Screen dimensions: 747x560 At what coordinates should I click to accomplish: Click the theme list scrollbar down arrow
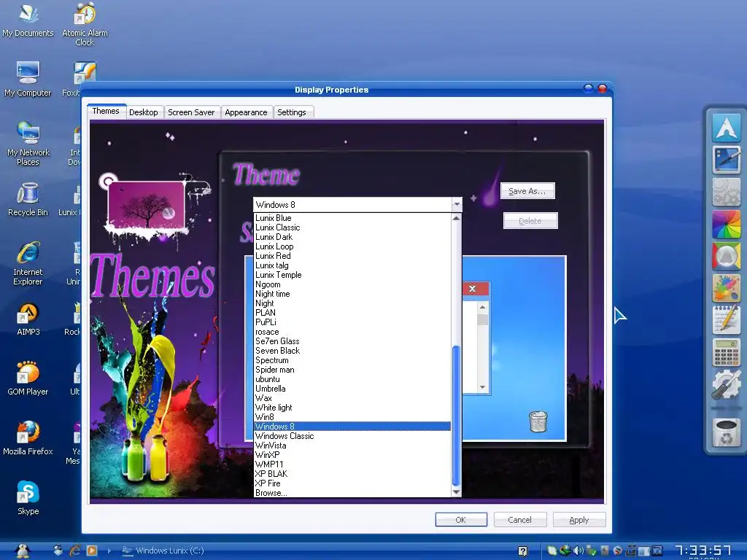tap(457, 492)
